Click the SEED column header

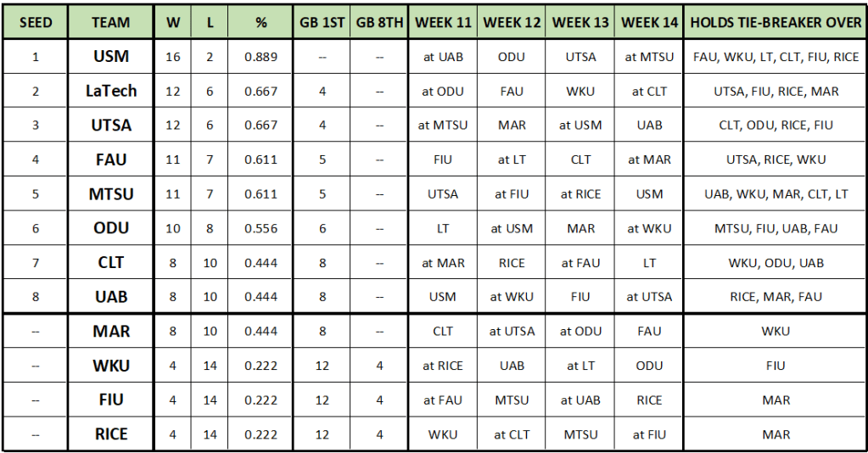click(35, 23)
